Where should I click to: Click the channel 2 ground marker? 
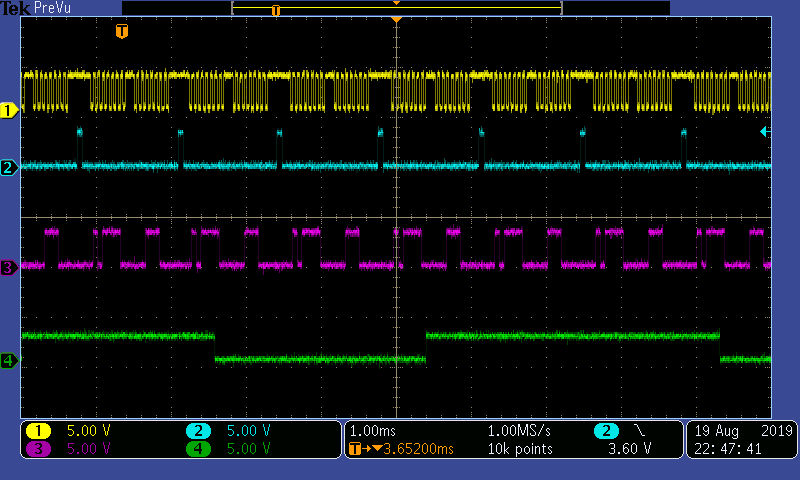(x=9, y=167)
